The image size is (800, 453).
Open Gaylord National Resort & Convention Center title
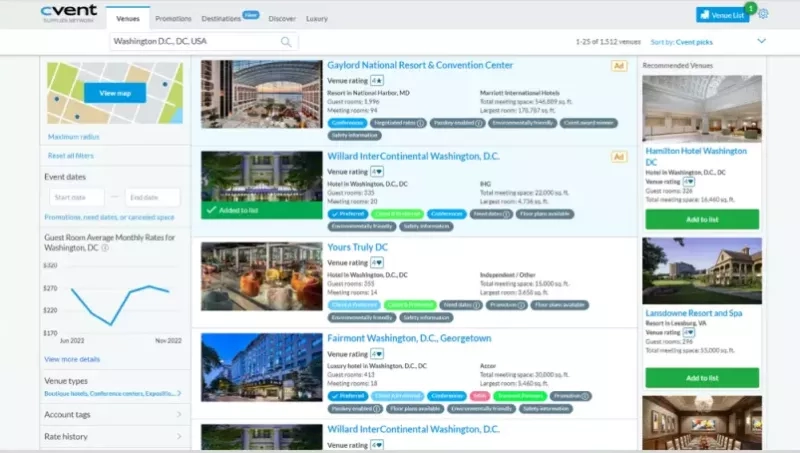(420, 65)
